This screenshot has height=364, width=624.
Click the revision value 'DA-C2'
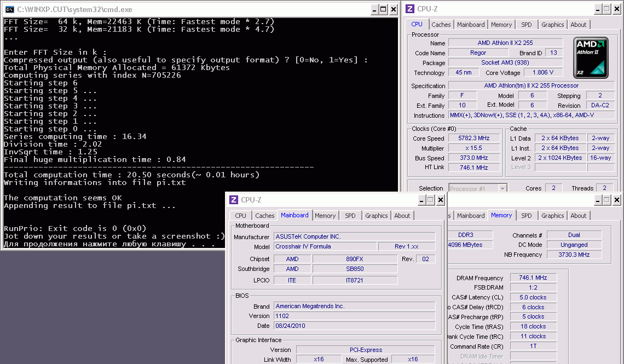coord(600,106)
